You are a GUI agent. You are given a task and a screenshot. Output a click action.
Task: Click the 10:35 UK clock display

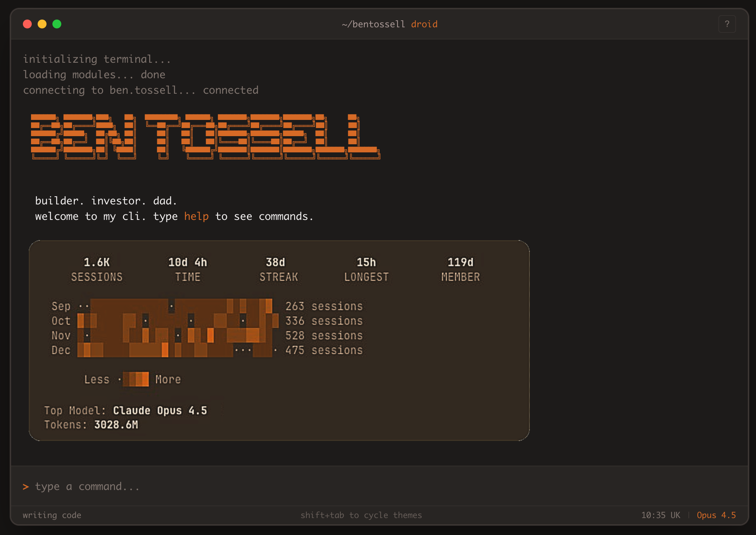click(661, 515)
